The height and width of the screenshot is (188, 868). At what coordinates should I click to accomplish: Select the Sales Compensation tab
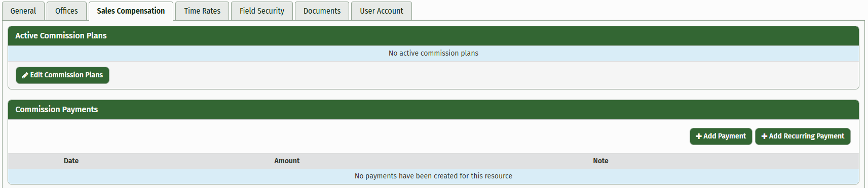tap(131, 11)
